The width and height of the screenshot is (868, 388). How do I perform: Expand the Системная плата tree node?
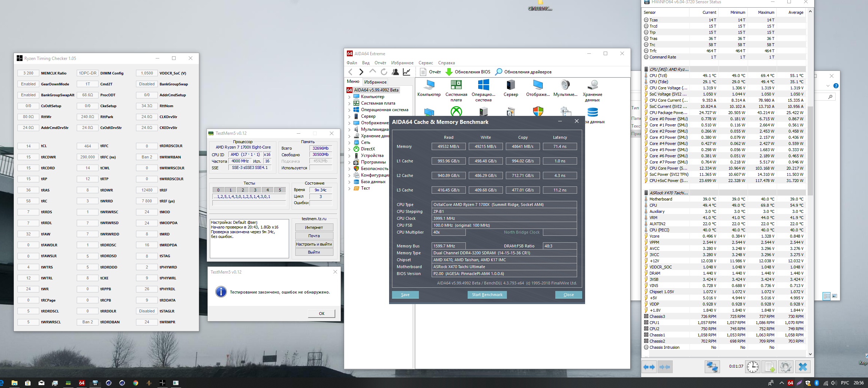tap(349, 103)
